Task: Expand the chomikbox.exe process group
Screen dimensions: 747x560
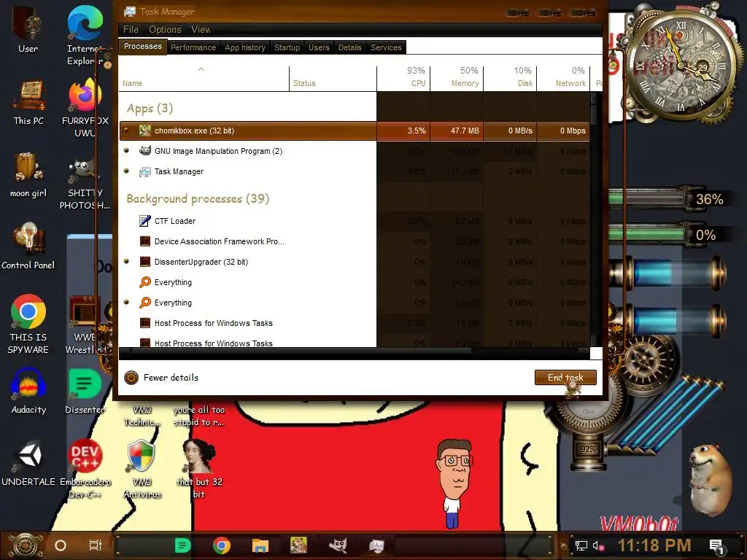Action: [126, 130]
